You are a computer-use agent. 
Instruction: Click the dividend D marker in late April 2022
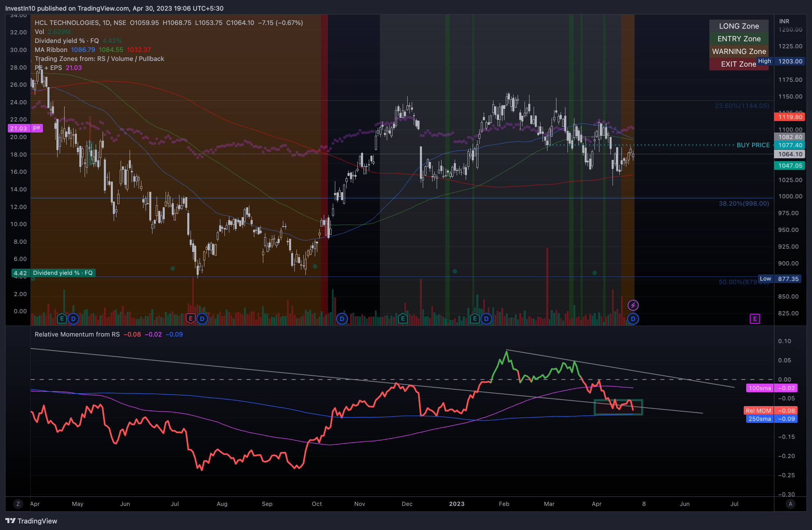pos(73,318)
